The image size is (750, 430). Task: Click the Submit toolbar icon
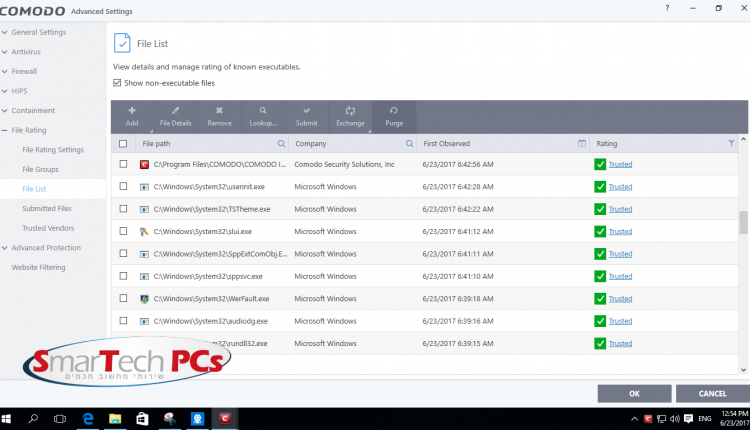coord(307,110)
